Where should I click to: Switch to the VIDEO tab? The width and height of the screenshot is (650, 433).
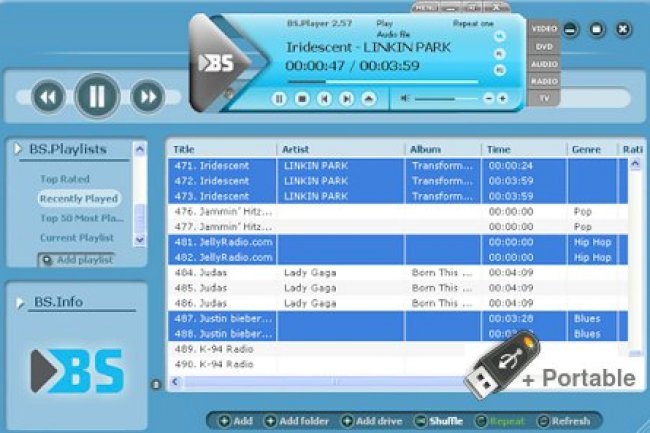click(x=544, y=29)
